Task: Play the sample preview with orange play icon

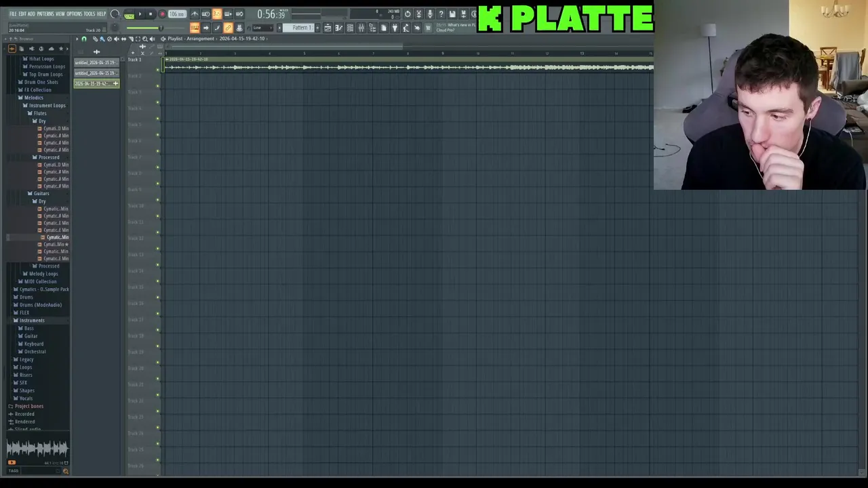Action: click(x=12, y=462)
